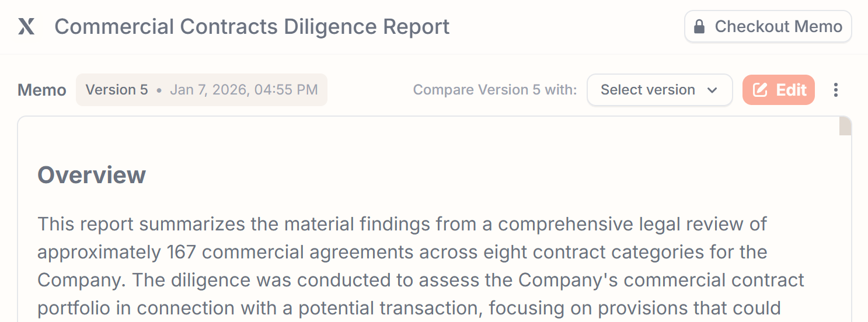This screenshot has height=322, width=868.
Task: Expand the version chevron arrow
Action: 712,90
